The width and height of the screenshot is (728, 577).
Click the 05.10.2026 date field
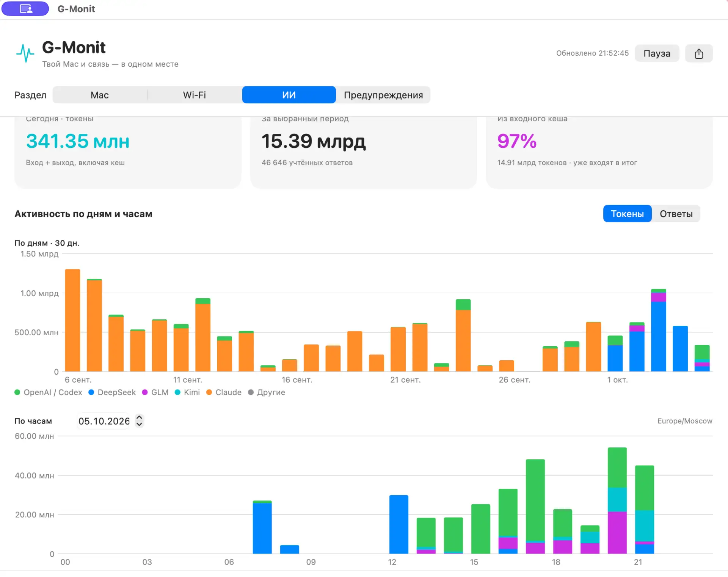pos(104,421)
